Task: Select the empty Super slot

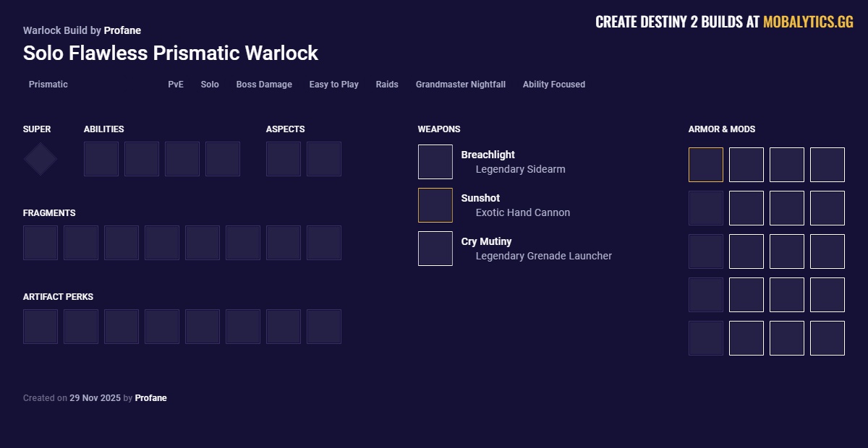Action: tap(40, 159)
